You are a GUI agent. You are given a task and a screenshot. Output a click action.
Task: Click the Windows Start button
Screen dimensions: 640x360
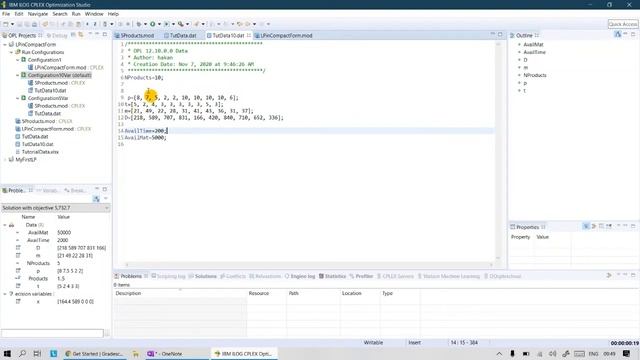7,353
